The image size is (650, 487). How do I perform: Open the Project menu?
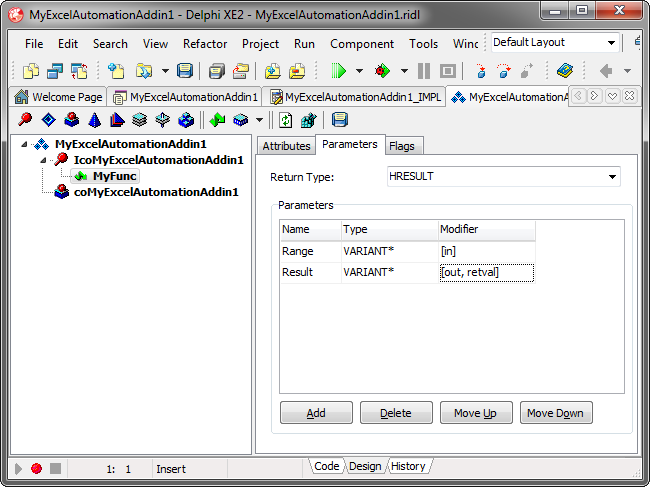coord(260,44)
